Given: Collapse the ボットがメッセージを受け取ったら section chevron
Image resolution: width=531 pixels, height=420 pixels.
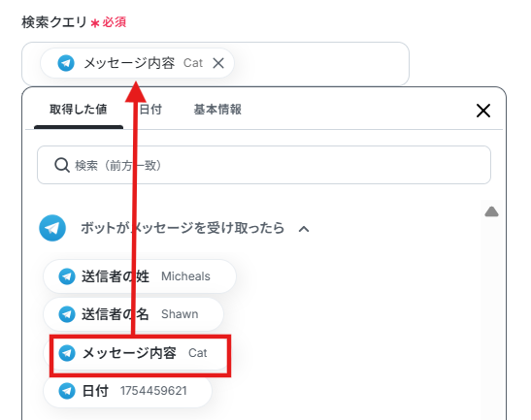Looking at the screenshot, I should pyautogui.click(x=304, y=229).
